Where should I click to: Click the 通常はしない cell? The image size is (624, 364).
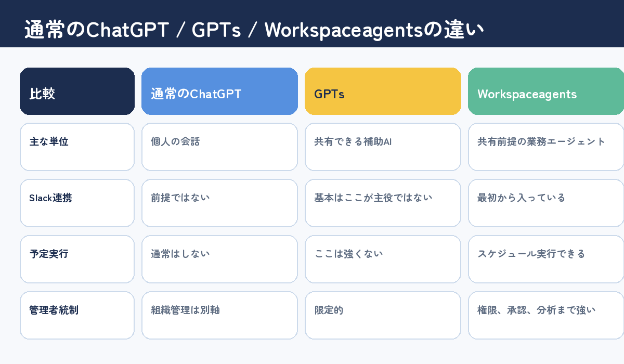coord(219,259)
